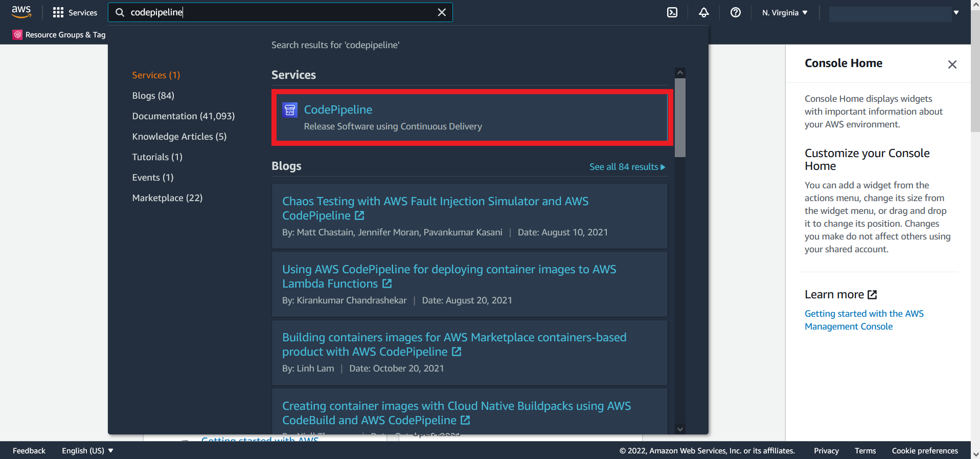Viewport: 980px width, 459px height.
Task: Click the search results scrollbar down arrow
Action: pyautogui.click(x=680, y=429)
